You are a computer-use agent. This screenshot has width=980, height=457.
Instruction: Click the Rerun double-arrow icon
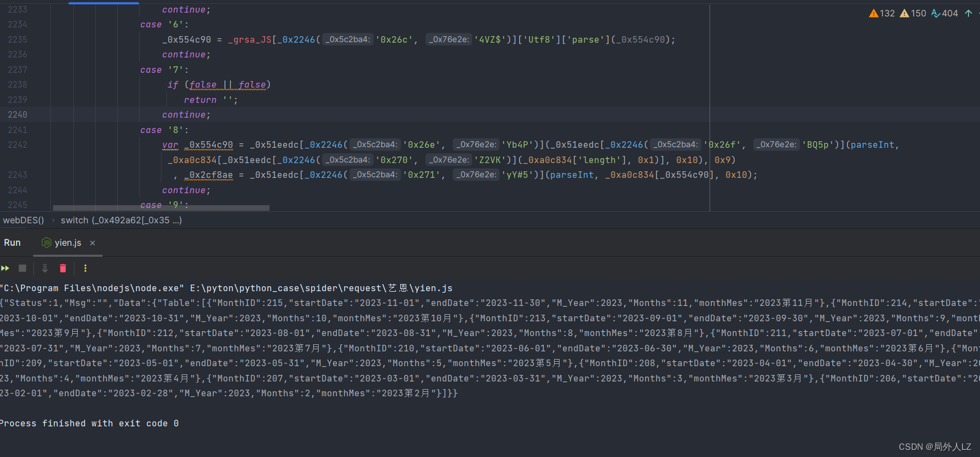[x=5, y=268]
